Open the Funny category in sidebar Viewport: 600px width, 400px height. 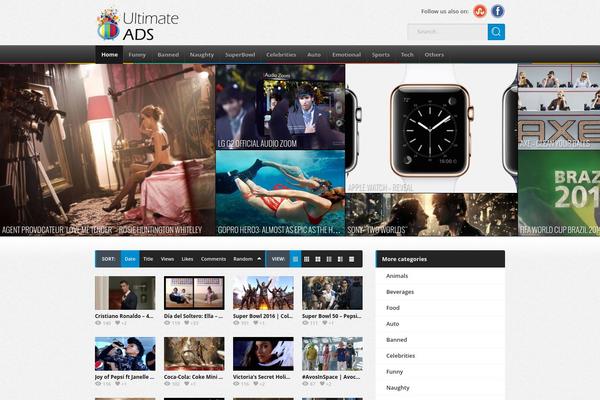click(x=395, y=372)
